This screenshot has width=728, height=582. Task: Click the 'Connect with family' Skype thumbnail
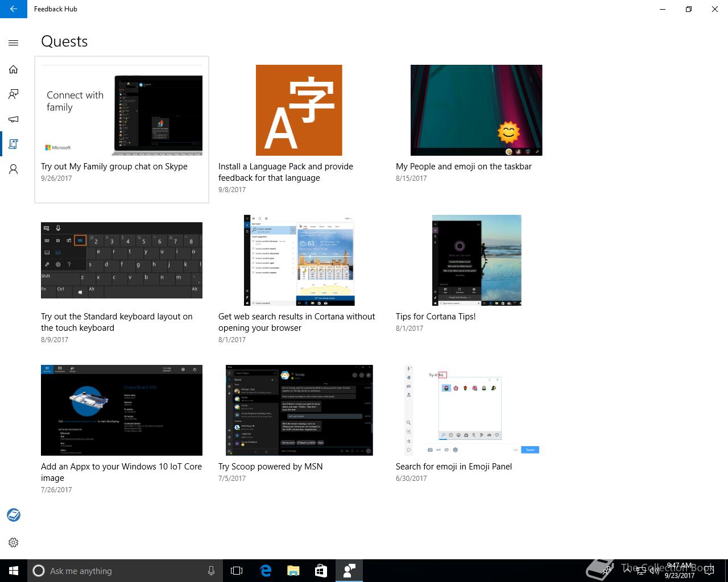pos(122,110)
